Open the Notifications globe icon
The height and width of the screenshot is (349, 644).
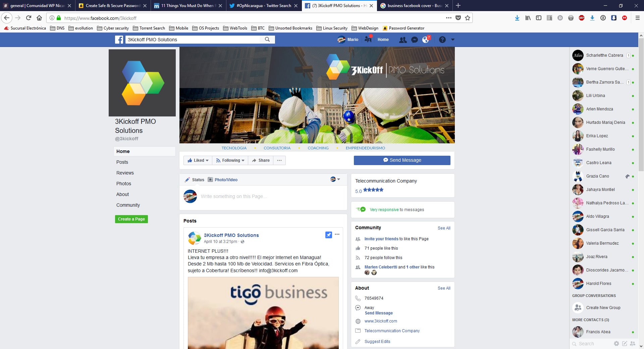coord(426,40)
